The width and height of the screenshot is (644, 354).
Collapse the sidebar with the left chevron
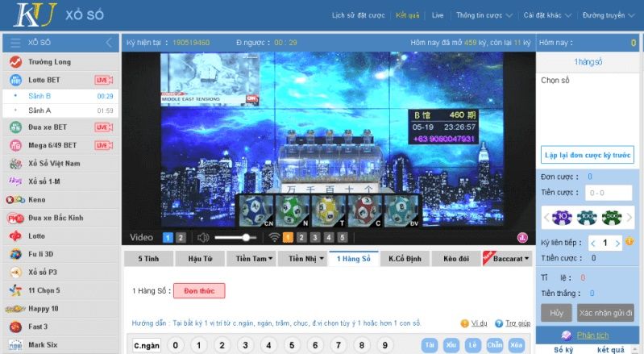coord(109,43)
